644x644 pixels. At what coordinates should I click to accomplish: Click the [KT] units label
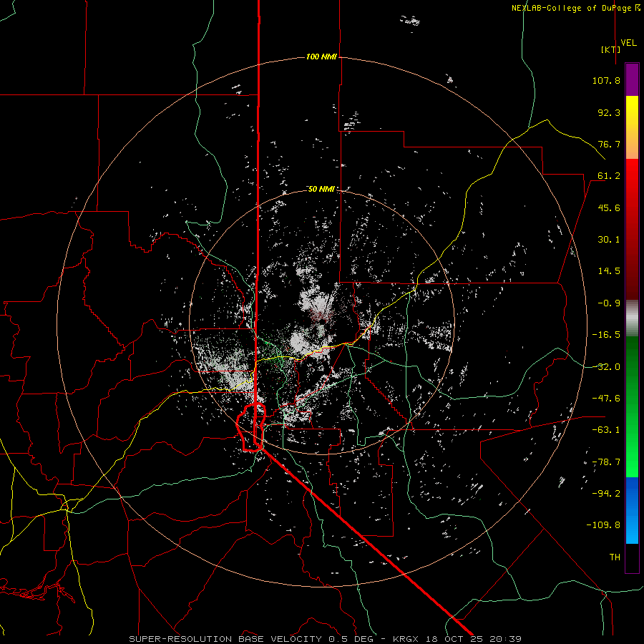click(x=611, y=49)
